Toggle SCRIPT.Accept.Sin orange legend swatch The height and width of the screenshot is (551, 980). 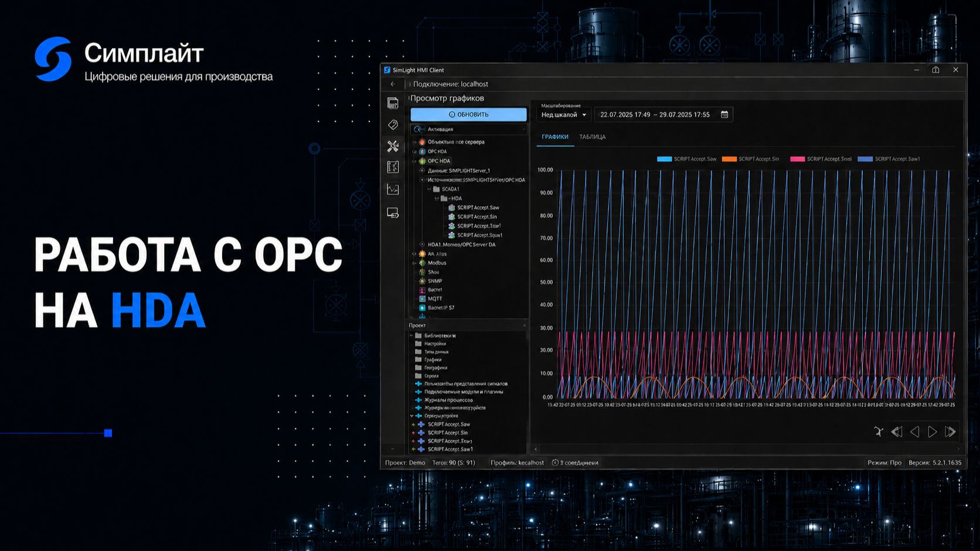pyautogui.click(x=729, y=159)
